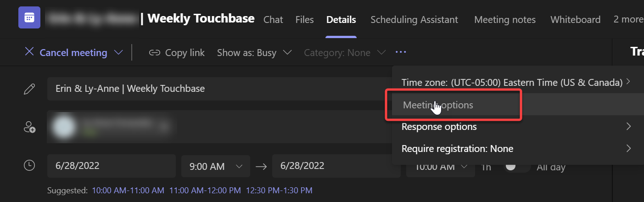Click the pencil title icon
Image resolution: width=644 pixels, height=202 pixels.
(x=29, y=89)
